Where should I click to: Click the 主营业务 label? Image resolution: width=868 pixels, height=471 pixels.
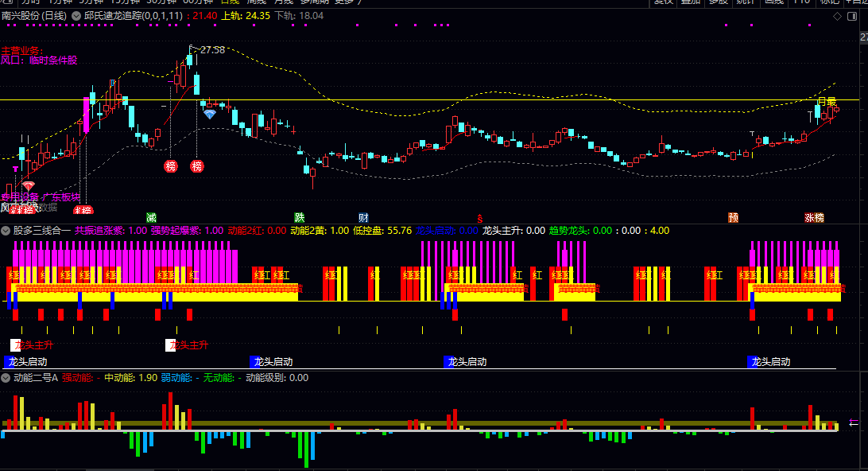tap(21, 50)
